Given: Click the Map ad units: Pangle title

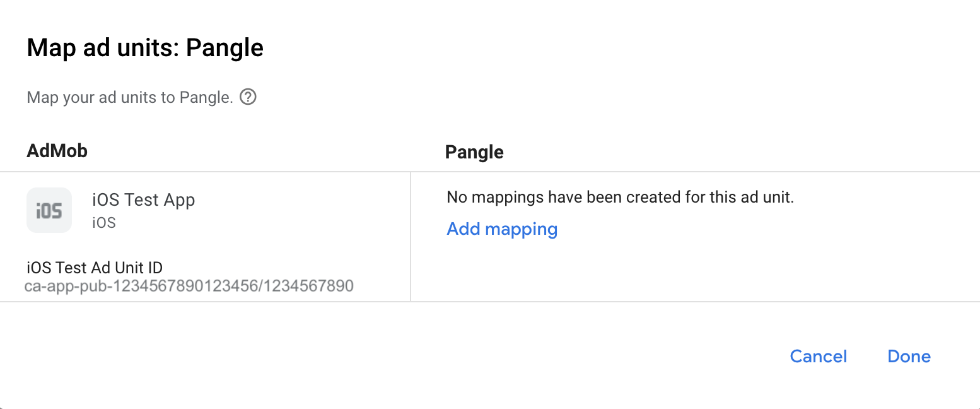Looking at the screenshot, I should tap(144, 47).
